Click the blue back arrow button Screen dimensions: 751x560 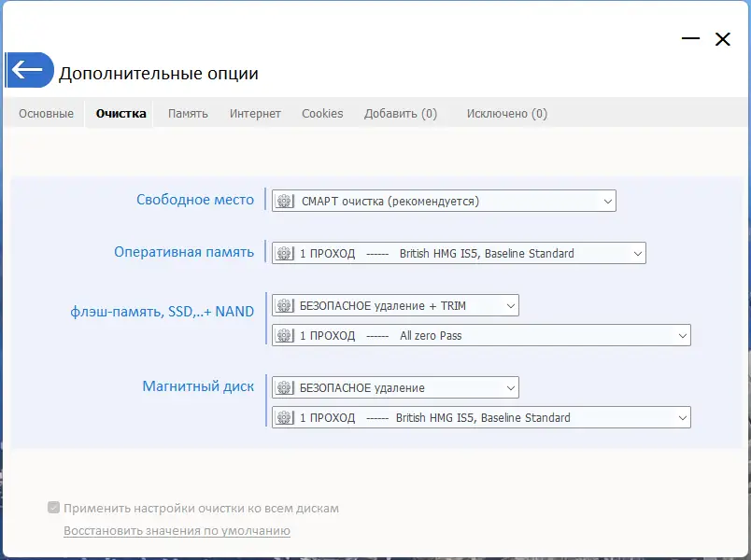click(29, 70)
